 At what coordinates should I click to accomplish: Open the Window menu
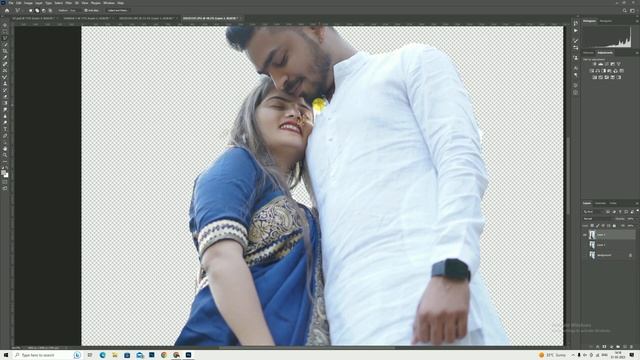(109, 3)
